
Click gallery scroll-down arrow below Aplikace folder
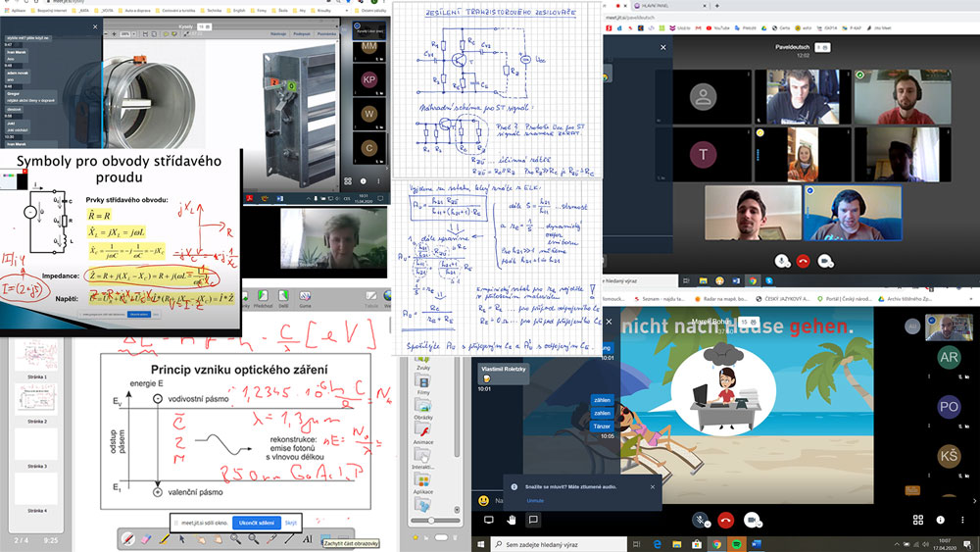click(457, 510)
